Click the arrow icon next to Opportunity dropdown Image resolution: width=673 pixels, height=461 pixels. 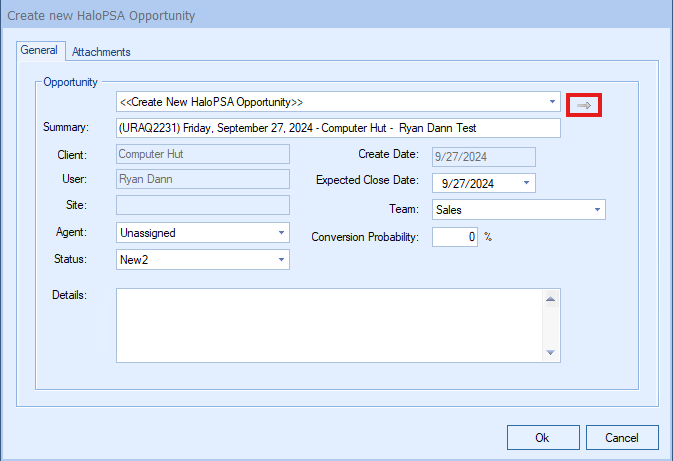[584, 105]
